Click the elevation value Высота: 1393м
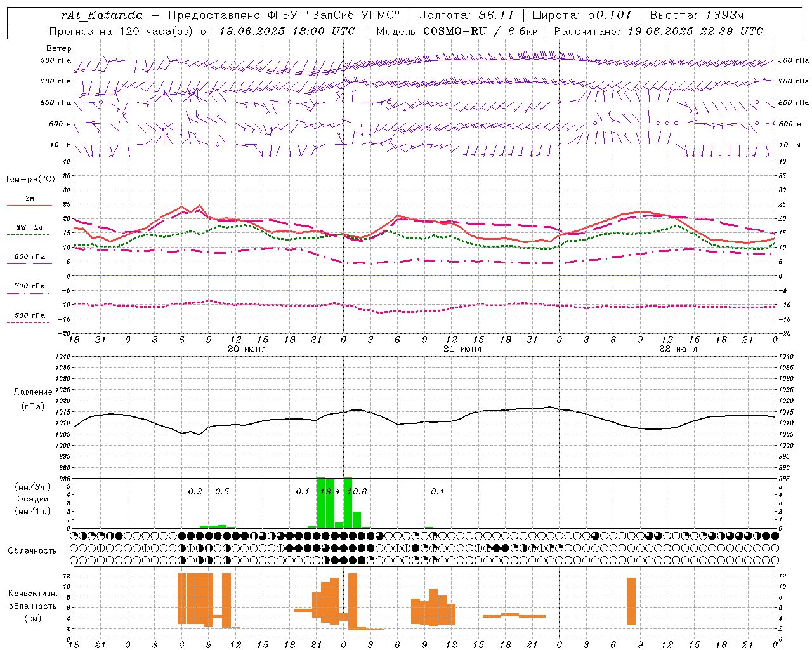This screenshot has width=812, height=650. tap(697, 15)
